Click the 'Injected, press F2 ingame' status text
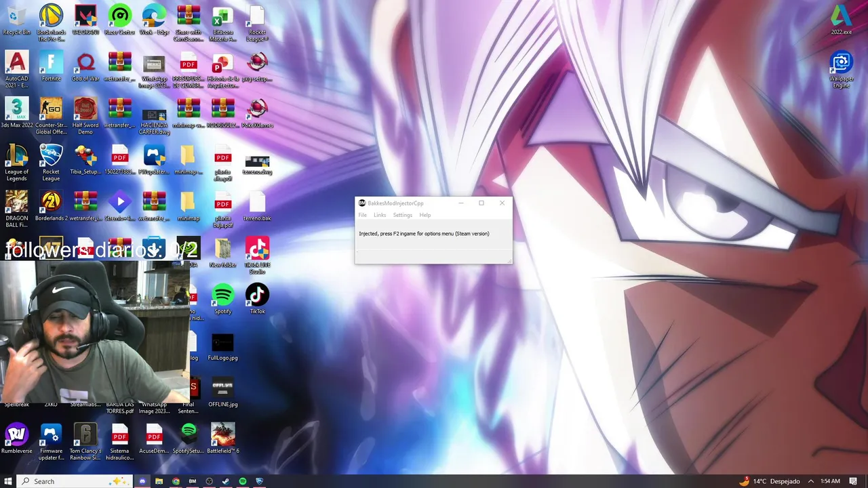This screenshot has width=868, height=488. coord(424,234)
